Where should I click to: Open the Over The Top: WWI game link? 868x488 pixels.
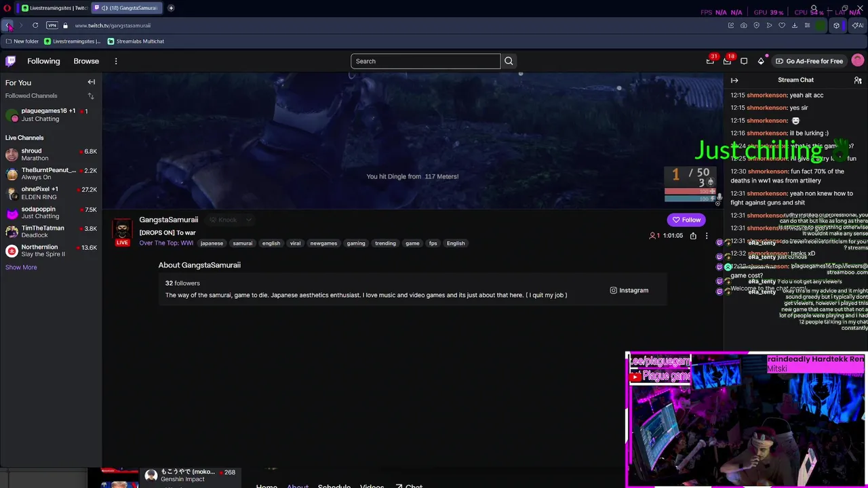coord(166,243)
